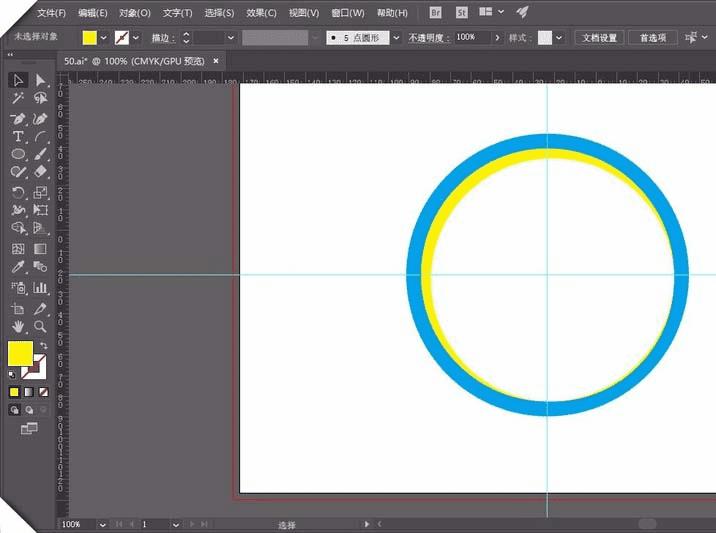Select the Direct Selection tool

tap(41, 80)
